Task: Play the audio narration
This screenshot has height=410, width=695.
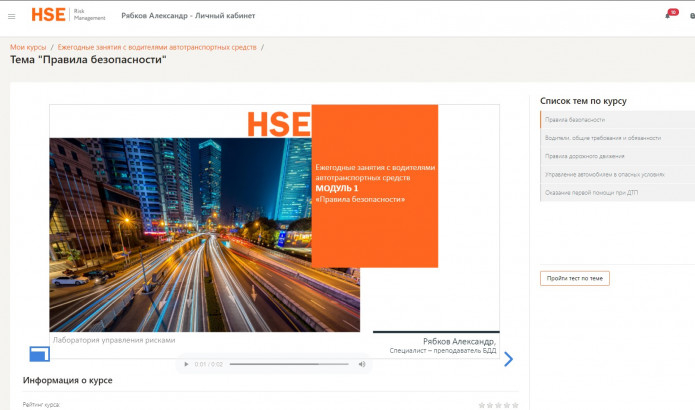Action: (x=186, y=364)
